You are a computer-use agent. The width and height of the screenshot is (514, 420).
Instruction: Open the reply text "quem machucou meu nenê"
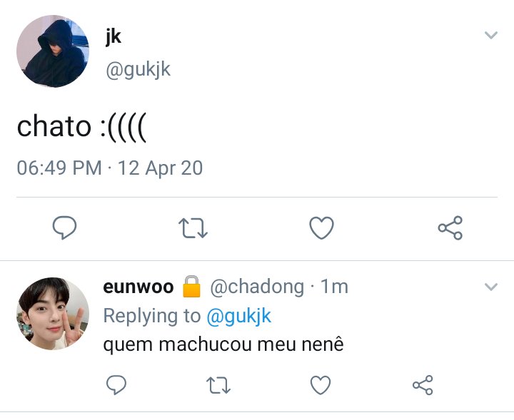[223, 344]
